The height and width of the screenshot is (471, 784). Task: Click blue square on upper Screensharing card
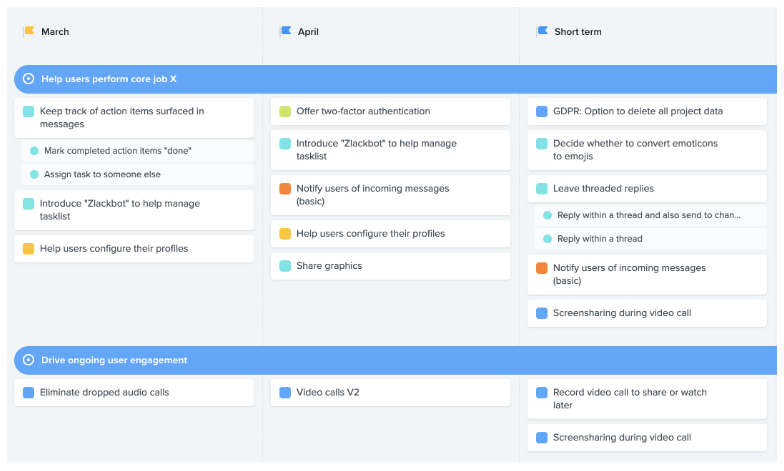click(x=542, y=313)
